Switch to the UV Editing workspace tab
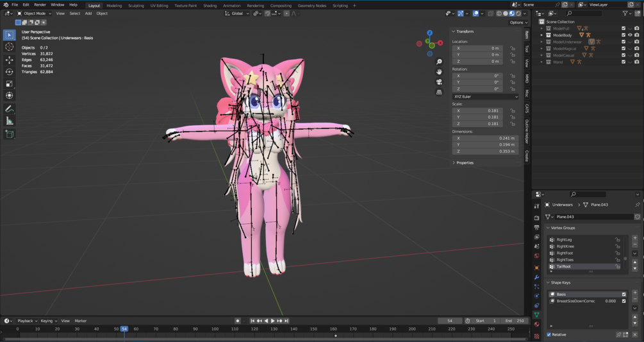Viewport: 644px width, 342px height. coord(159,6)
